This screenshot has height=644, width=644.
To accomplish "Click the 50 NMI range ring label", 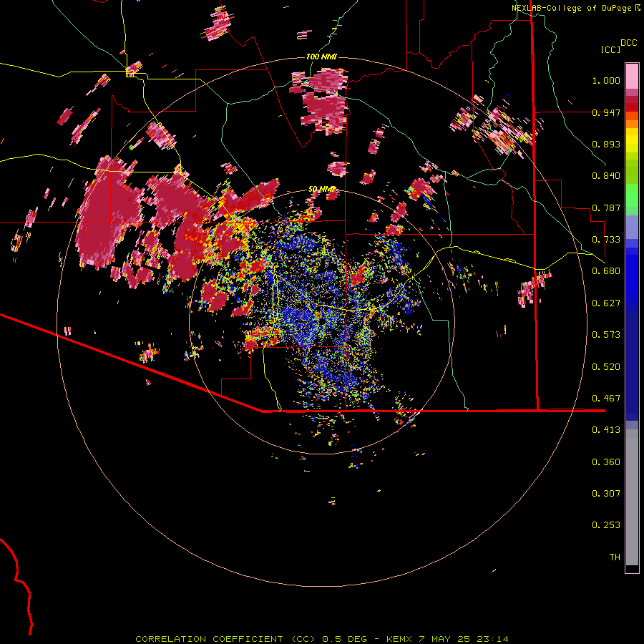I will [322, 190].
